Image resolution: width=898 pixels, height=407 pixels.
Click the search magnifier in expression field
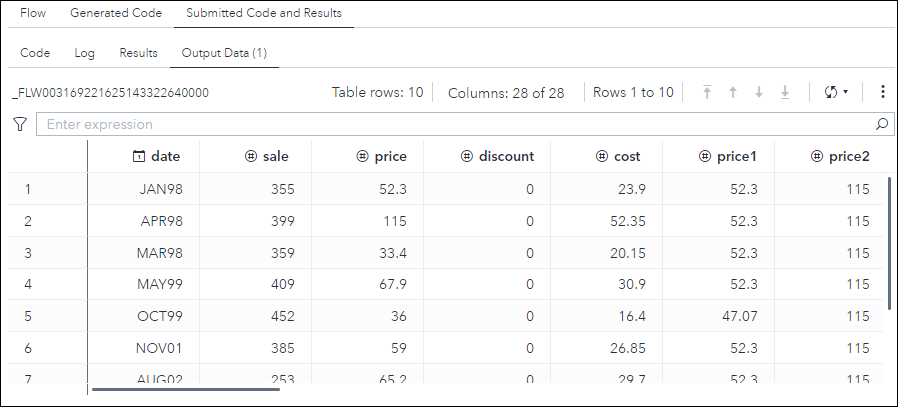pyautogui.click(x=882, y=125)
